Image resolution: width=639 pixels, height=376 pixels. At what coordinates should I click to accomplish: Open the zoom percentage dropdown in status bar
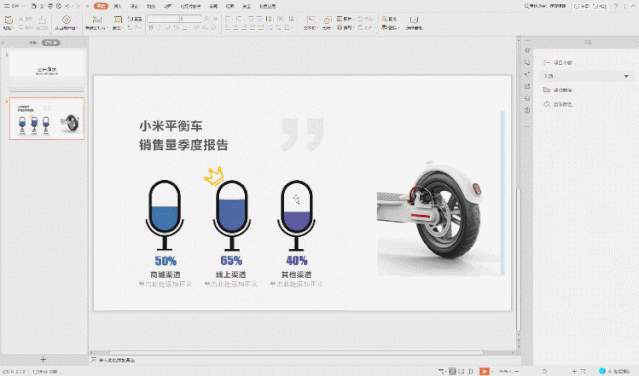505,371
